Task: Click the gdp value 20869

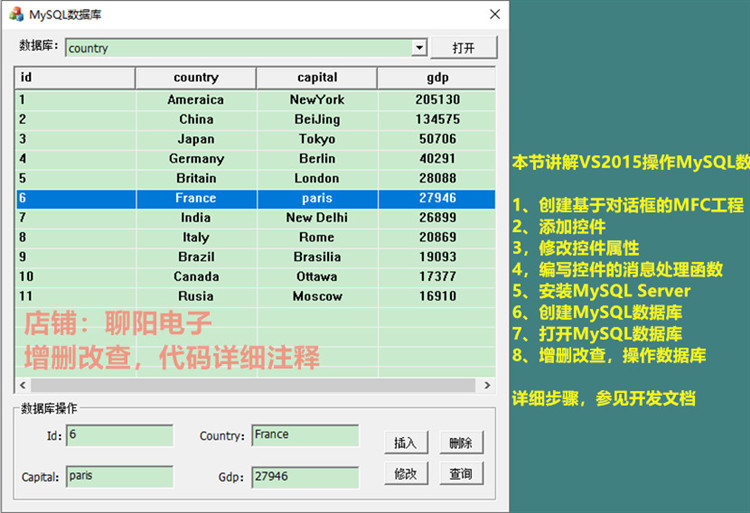Action: coord(437,237)
